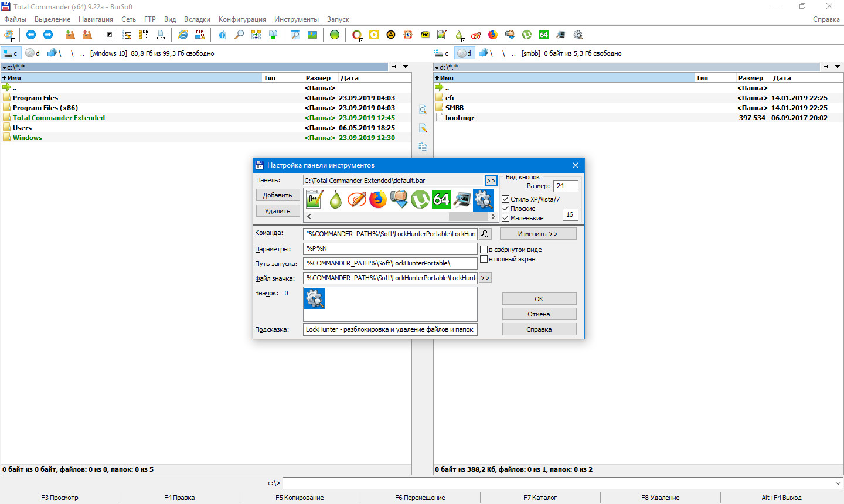Select the Firefox button in dialog icon strip
The height and width of the screenshot is (504, 844).
378,200
